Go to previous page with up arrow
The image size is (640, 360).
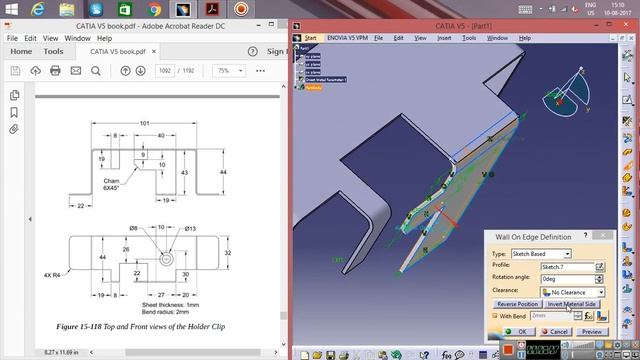[125, 71]
